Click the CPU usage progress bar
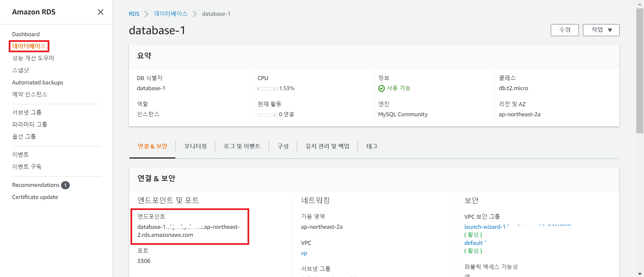644x277 pixels. click(268, 89)
